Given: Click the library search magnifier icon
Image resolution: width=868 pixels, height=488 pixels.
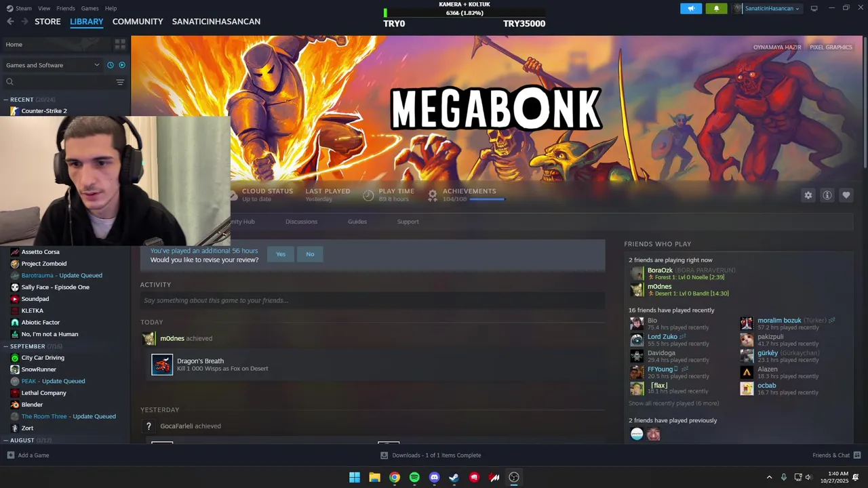Looking at the screenshot, I should (x=9, y=82).
